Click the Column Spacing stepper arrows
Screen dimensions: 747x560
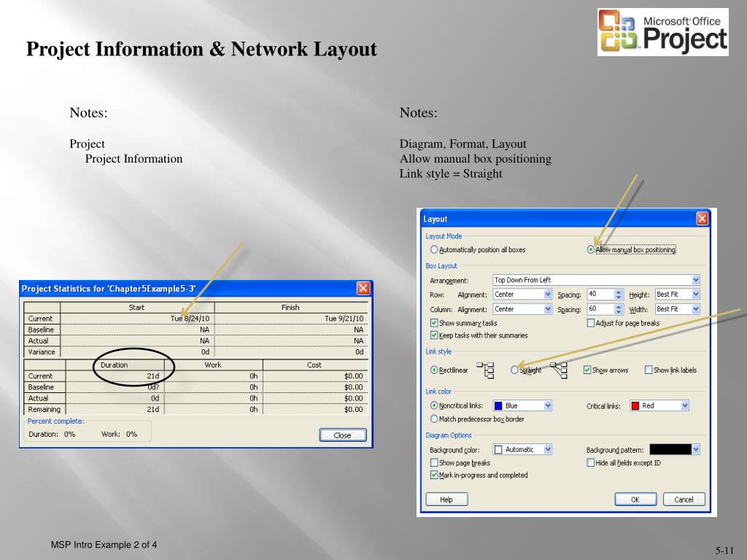pyautogui.click(x=619, y=309)
